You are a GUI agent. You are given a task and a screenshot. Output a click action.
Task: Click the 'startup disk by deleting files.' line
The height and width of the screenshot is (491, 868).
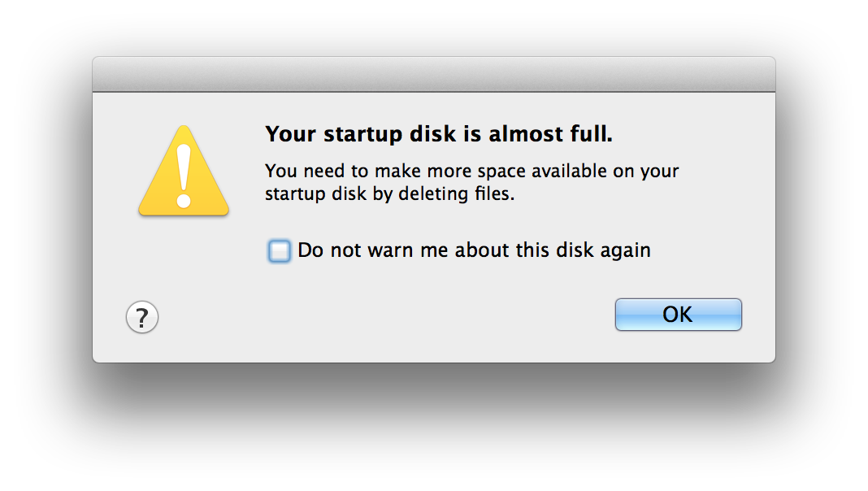tap(390, 193)
